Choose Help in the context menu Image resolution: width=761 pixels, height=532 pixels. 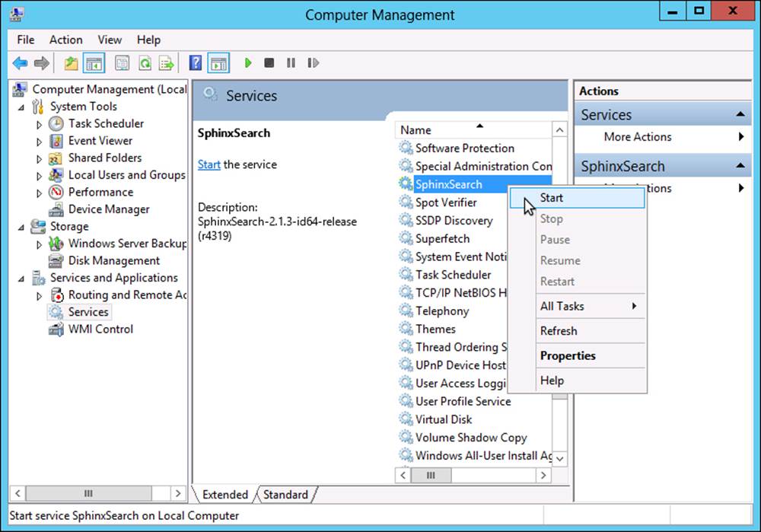tap(578, 381)
